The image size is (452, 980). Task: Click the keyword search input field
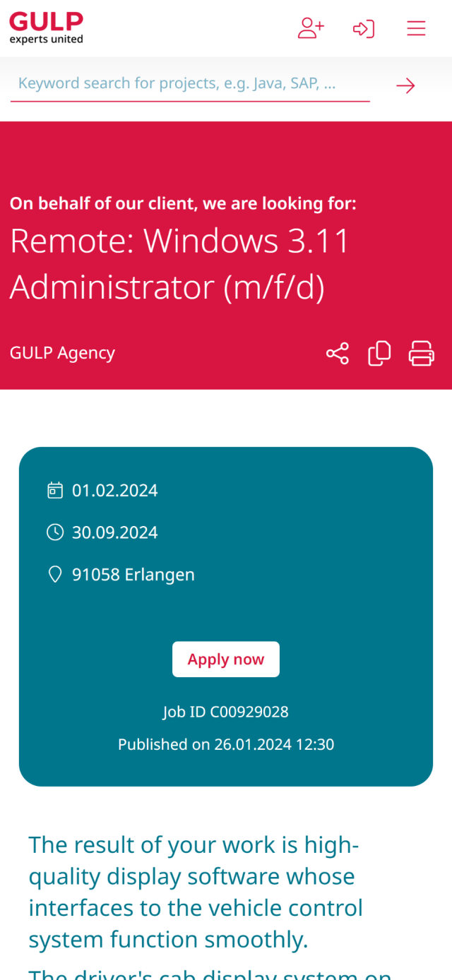click(x=184, y=83)
